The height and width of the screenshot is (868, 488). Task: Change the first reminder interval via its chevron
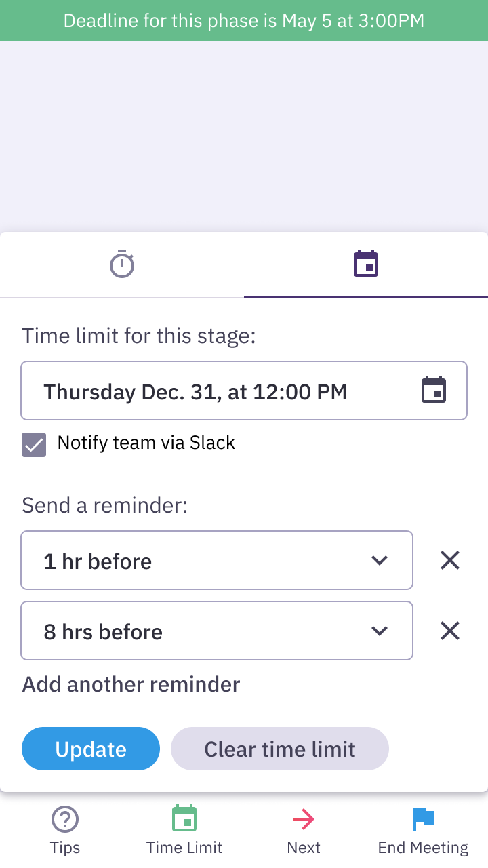click(380, 560)
